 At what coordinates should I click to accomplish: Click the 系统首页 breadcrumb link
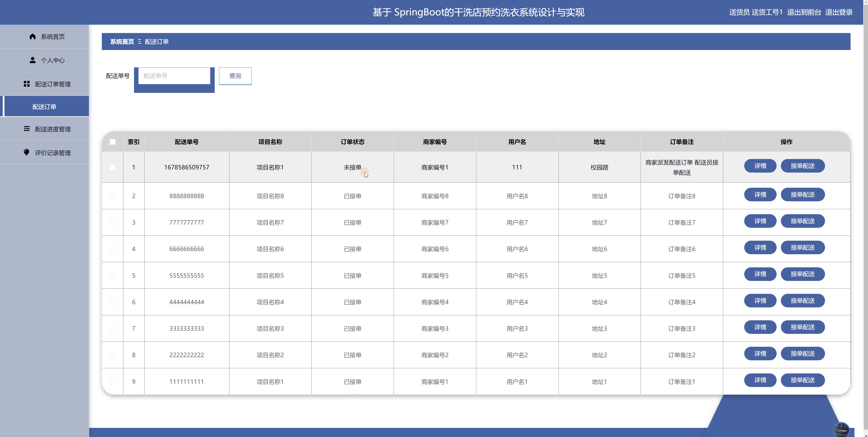click(122, 41)
